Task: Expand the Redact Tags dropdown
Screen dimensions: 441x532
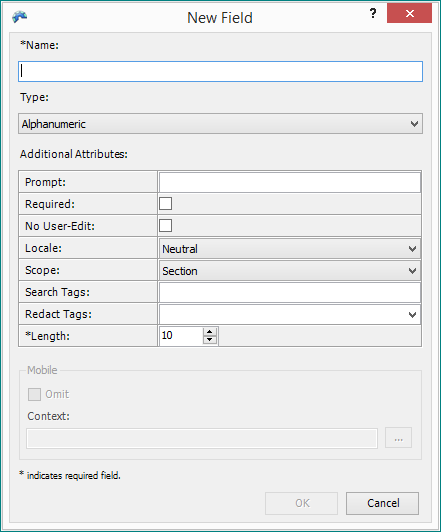Action: tap(290, 314)
